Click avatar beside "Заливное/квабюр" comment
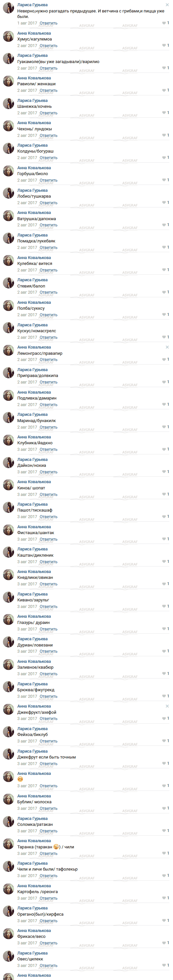The width and height of the screenshot is (173, 980). point(8,664)
